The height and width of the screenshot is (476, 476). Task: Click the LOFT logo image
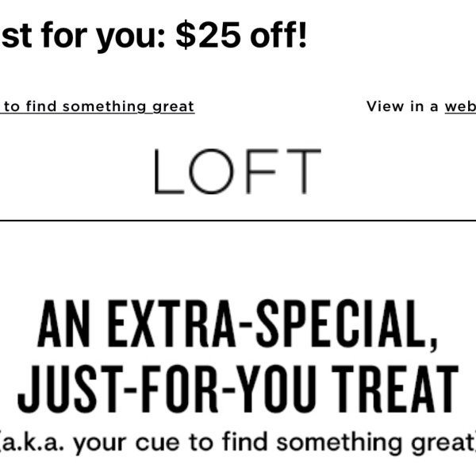(x=238, y=171)
